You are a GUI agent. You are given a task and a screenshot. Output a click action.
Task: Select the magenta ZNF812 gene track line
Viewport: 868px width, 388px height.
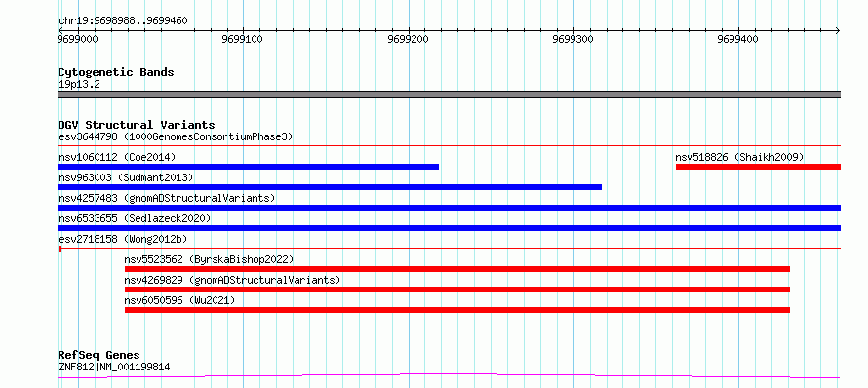point(450,376)
